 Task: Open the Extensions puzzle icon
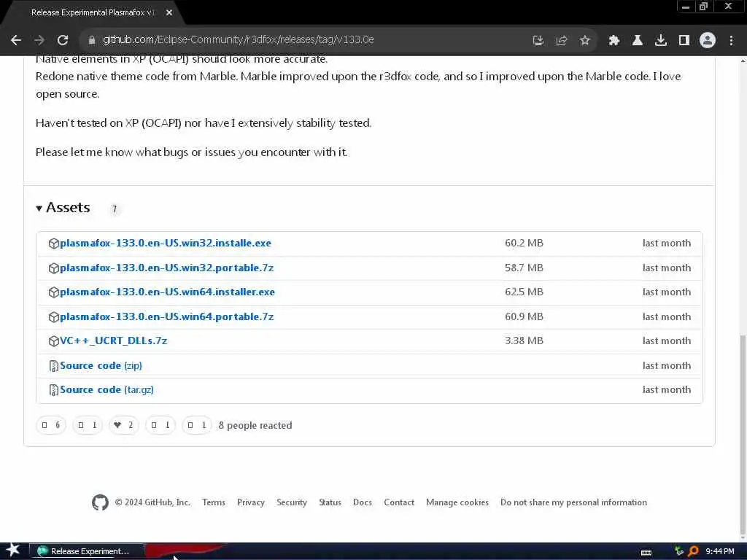pyautogui.click(x=614, y=41)
